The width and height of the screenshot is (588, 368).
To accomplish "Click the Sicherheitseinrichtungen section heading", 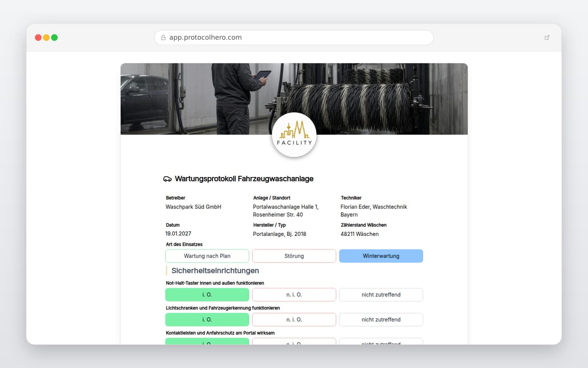I will [x=215, y=271].
